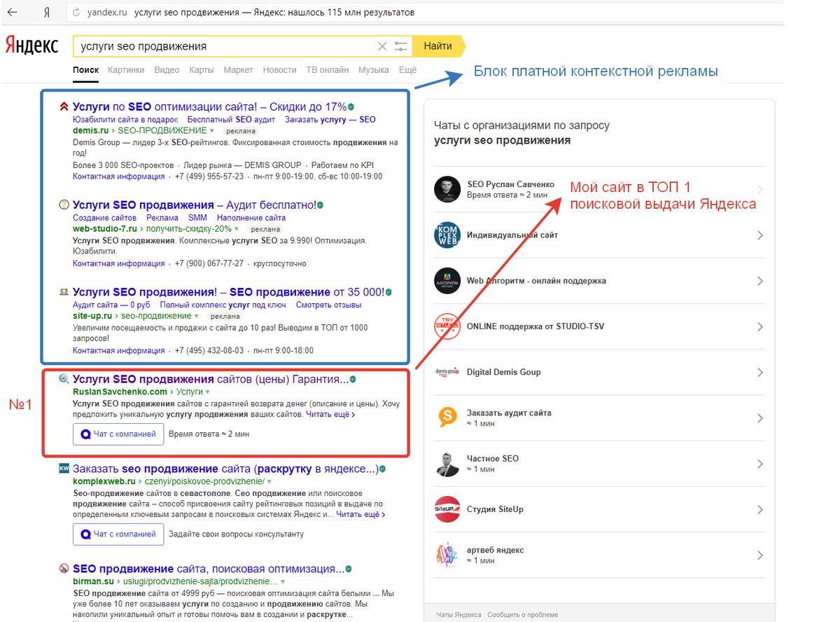Expand demis.ru SEO-ПРОДВИЖЕНИЕ green arrow
The height and width of the screenshot is (622, 840).
pyautogui.click(x=212, y=131)
